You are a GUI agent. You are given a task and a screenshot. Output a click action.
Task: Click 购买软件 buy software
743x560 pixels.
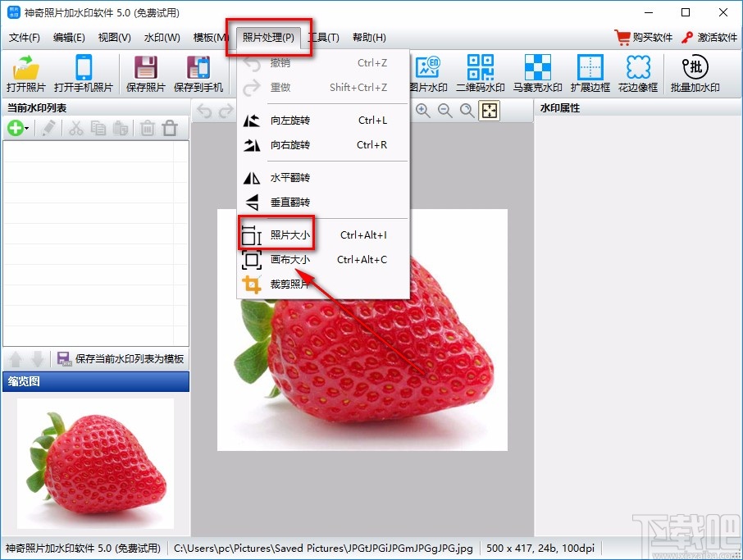point(644,38)
